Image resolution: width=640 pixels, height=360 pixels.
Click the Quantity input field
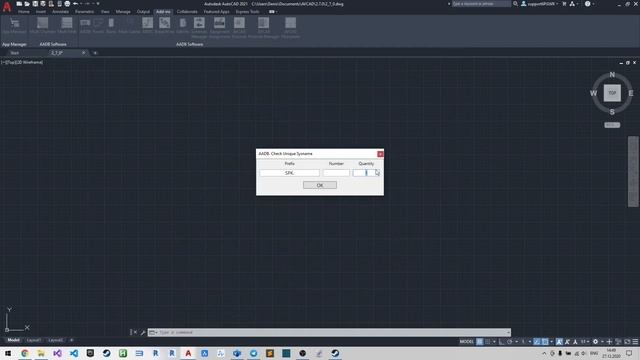[x=366, y=173]
